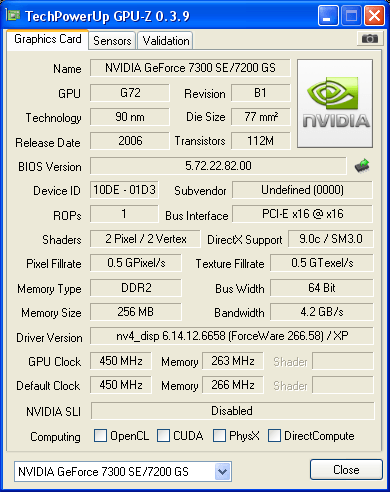The height and width of the screenshot is (492, 390).
Task: Open the Validation tab
Action: 166,41
